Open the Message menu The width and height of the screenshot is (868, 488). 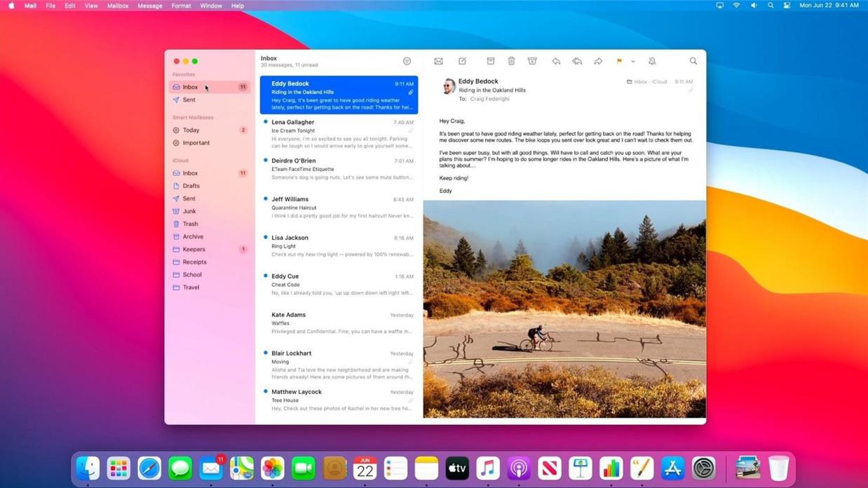click(149, 6)
